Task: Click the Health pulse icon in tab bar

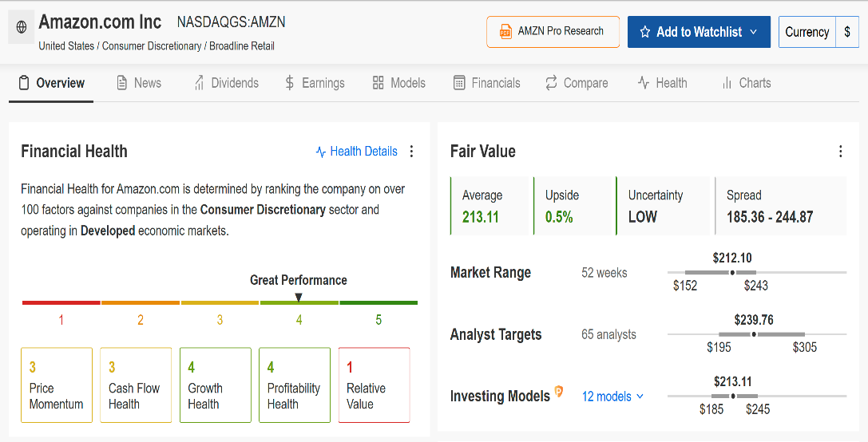Action: pos(644,83)
